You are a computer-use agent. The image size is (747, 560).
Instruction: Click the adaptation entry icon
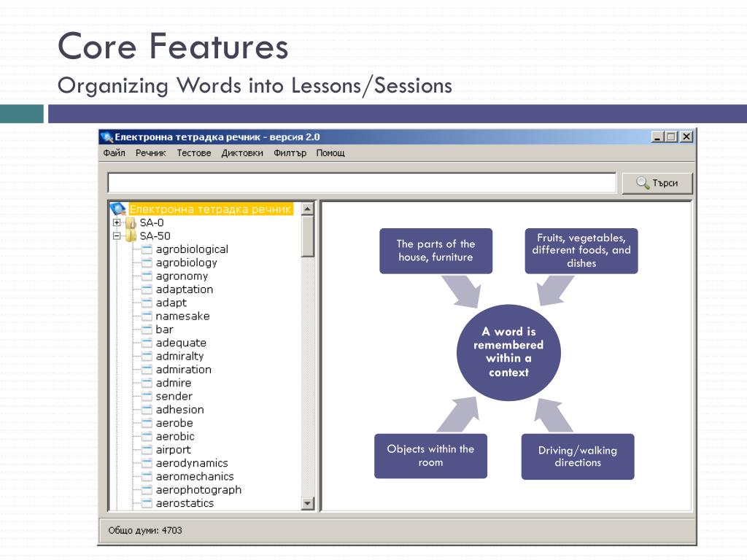click(147, 289)
